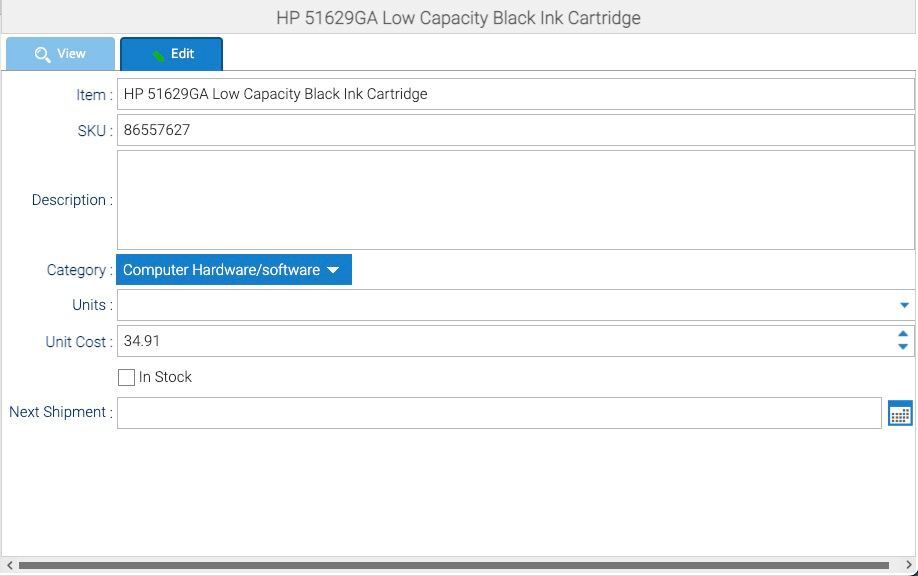This screenshot has width=918, height=576.
Task: Click the Description text area
Action: [516, 200]
